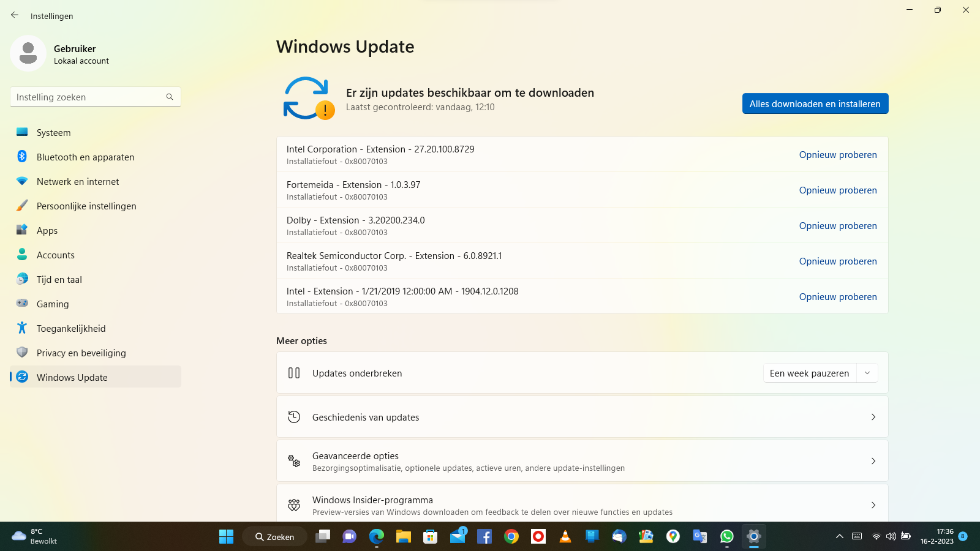The height and width of the screenshot is (551, 980).
Task: Open the Chat app in taskbar
Action: coord(350,537)
